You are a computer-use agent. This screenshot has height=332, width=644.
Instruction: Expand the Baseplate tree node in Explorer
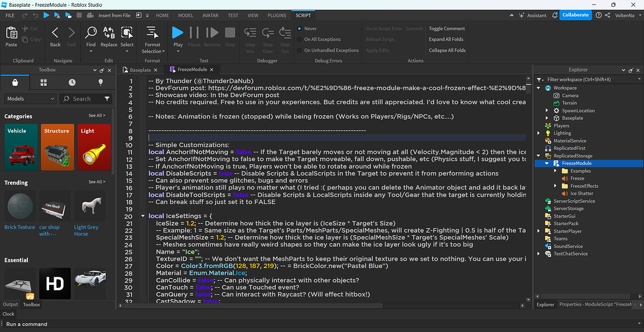(547, 118)
